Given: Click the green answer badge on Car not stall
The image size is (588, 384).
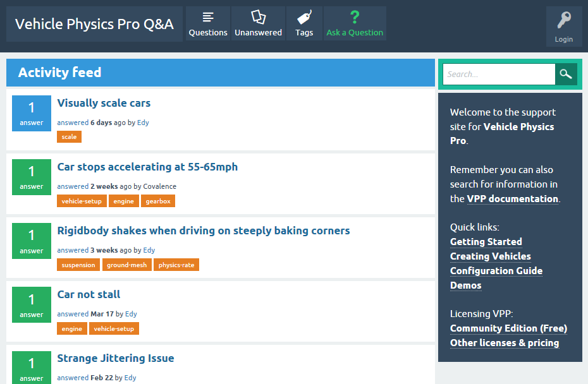Looking at the screenshot, I should point(31,304).
